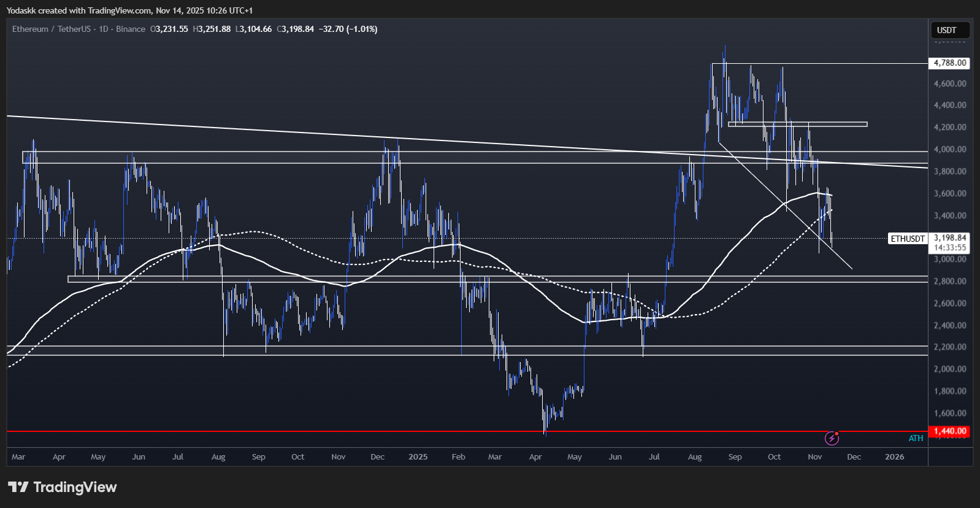The width and height of the screenshot is (980, 508).
Task: Click the 4,200.00 price axis label
Action: click(x=949, y=127)
